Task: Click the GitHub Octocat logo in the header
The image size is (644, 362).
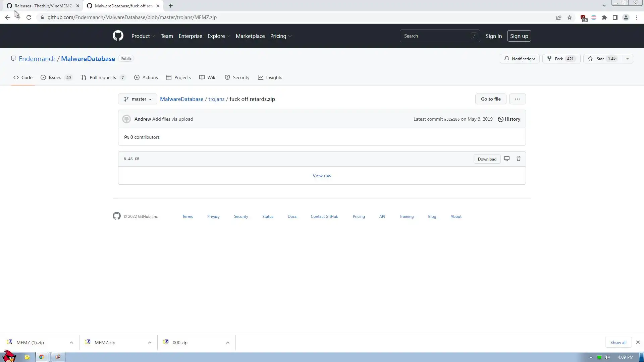Action: [118, 36]
